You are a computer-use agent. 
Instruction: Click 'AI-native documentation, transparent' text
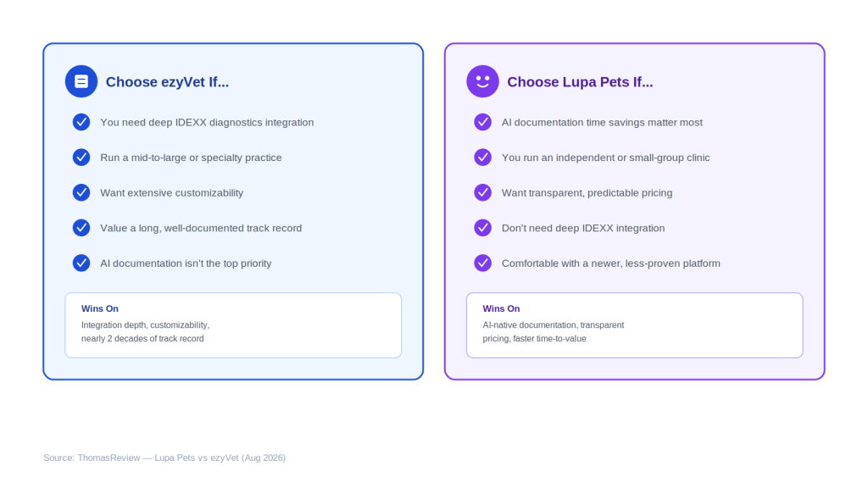[x=553, y=325]
